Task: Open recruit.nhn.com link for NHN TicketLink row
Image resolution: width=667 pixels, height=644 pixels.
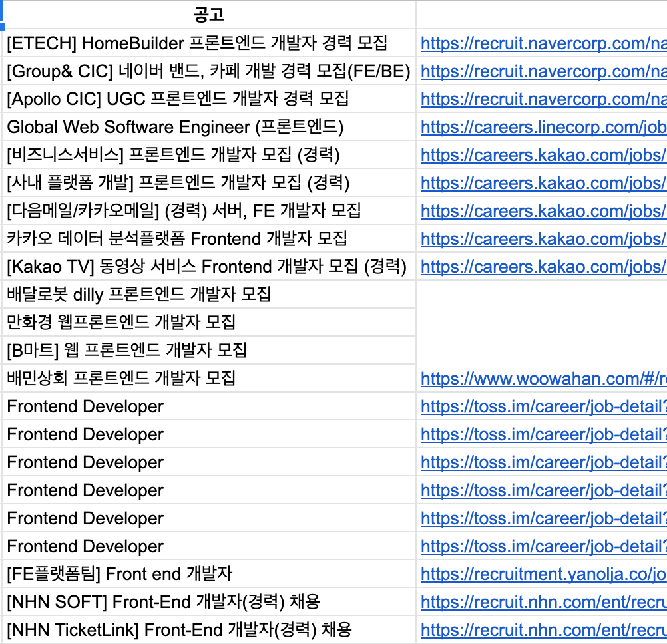Action: (544, 631)
